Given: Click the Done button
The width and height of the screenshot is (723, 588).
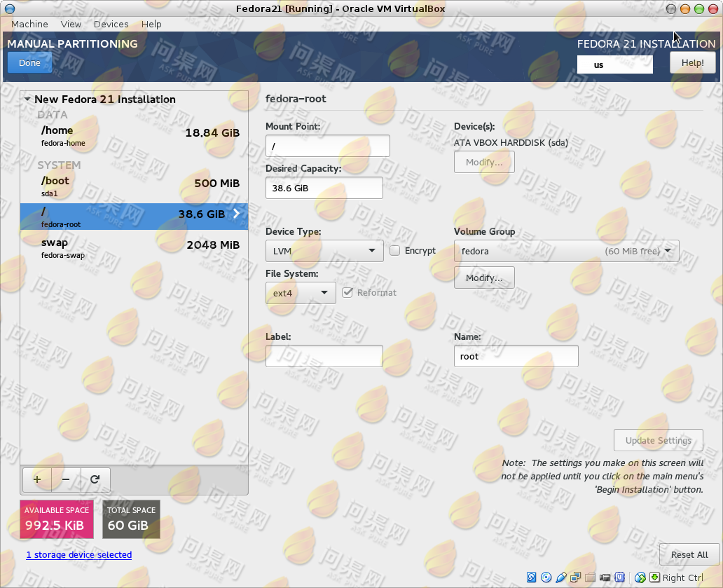Looking at the screenshot, I should point(29,62).
